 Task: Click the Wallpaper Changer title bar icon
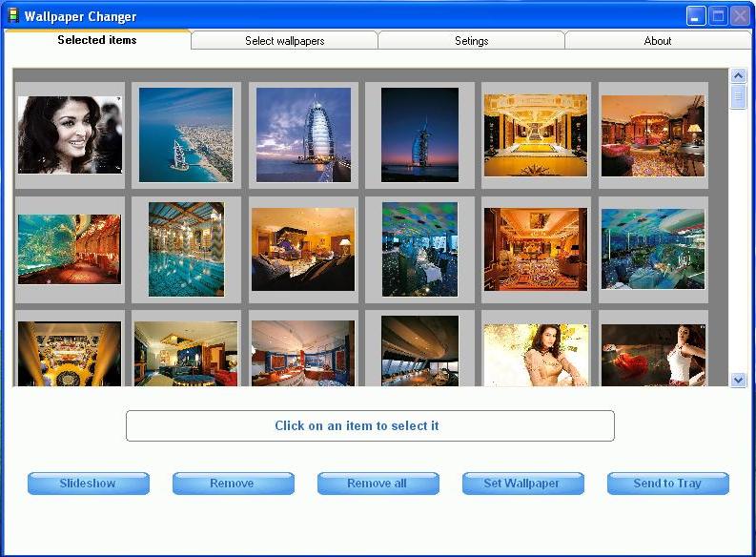coord(13,15)
